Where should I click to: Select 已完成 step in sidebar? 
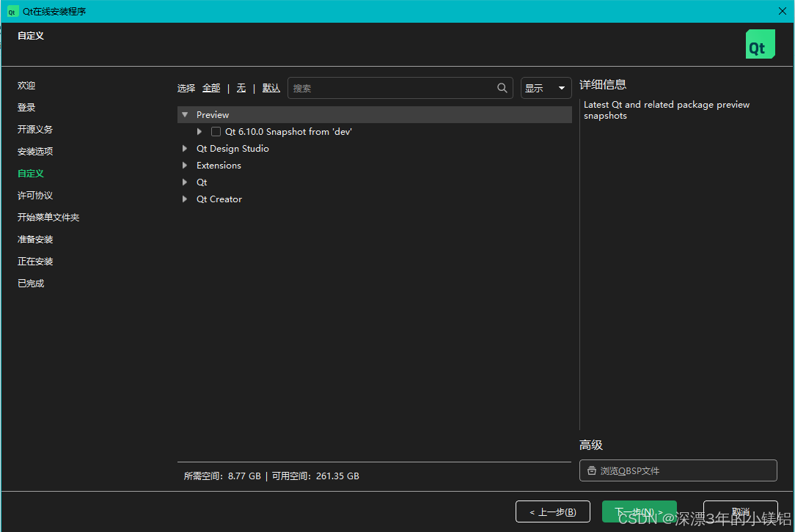point(30,284)
